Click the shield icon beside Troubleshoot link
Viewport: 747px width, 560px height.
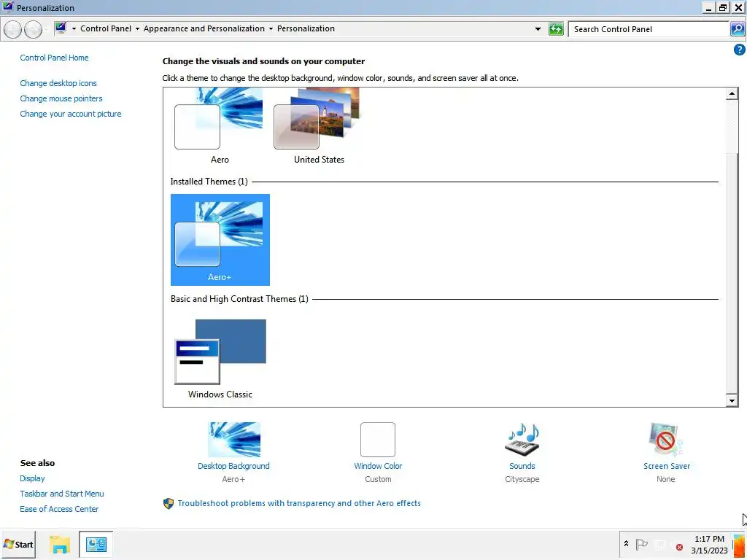point(169,503)
